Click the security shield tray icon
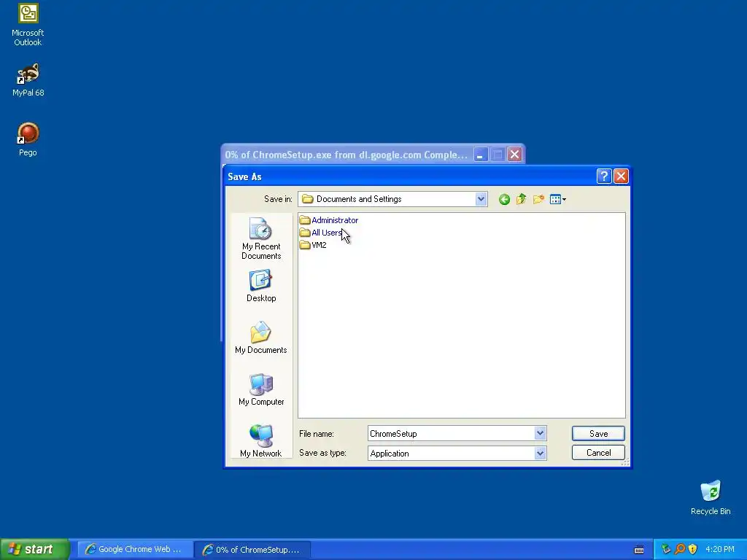Image resolution: width=747 pixels, height=560 pixels. click(693, 549)
